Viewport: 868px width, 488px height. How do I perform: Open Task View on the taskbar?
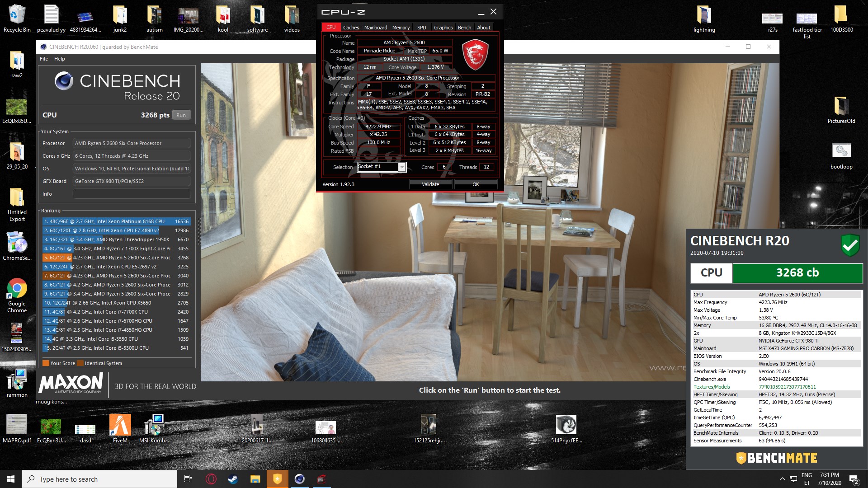click(188, 479)
